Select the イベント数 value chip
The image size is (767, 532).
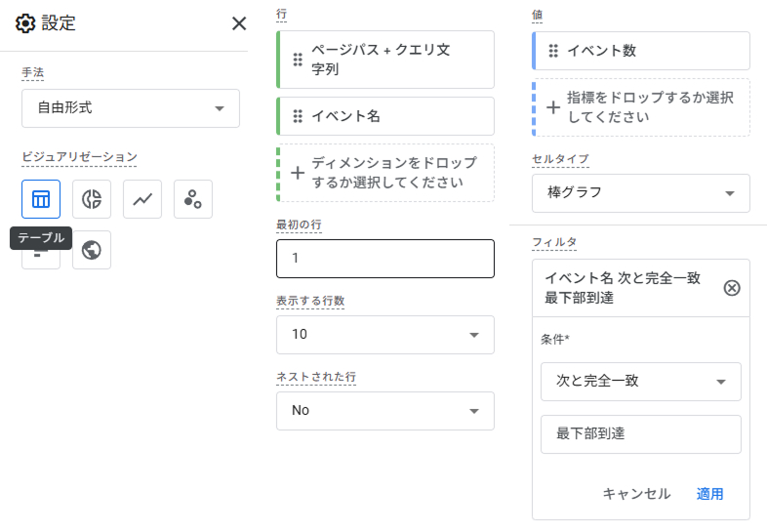(641, 51)
